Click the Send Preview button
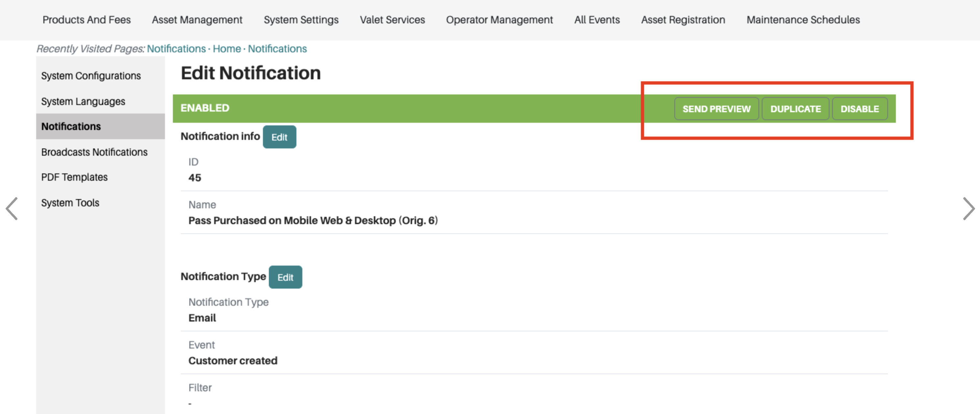The image size is (980, 414). point(716,109)
